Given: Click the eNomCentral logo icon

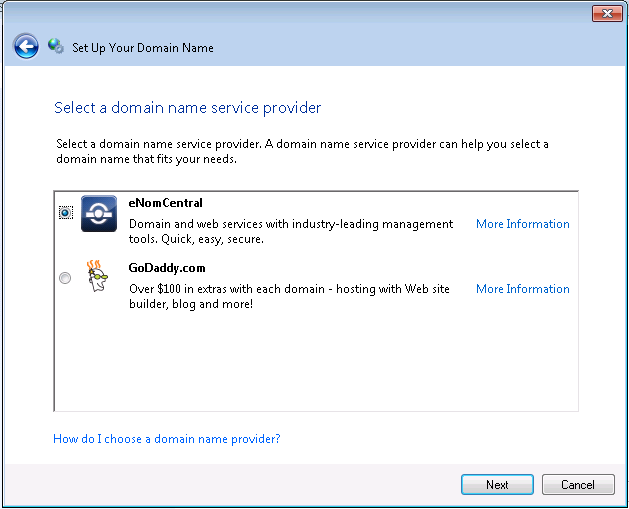Looking at the screenshot, I should tap(99, 214).
